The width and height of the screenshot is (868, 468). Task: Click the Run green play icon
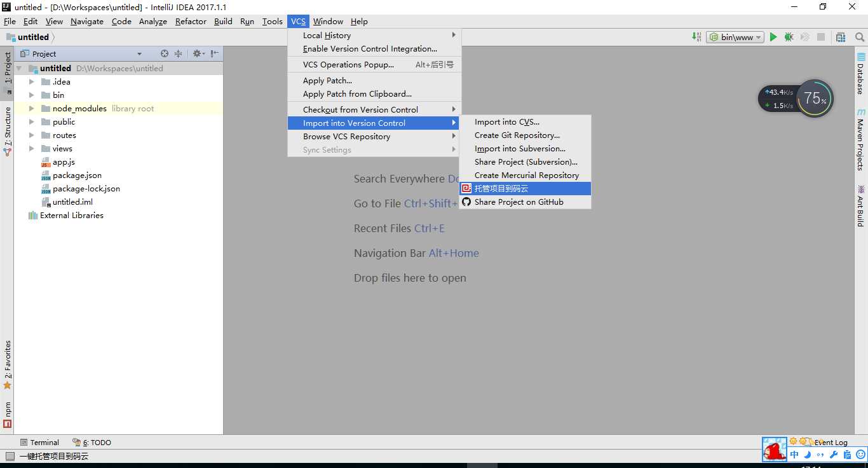click(773, 38)
